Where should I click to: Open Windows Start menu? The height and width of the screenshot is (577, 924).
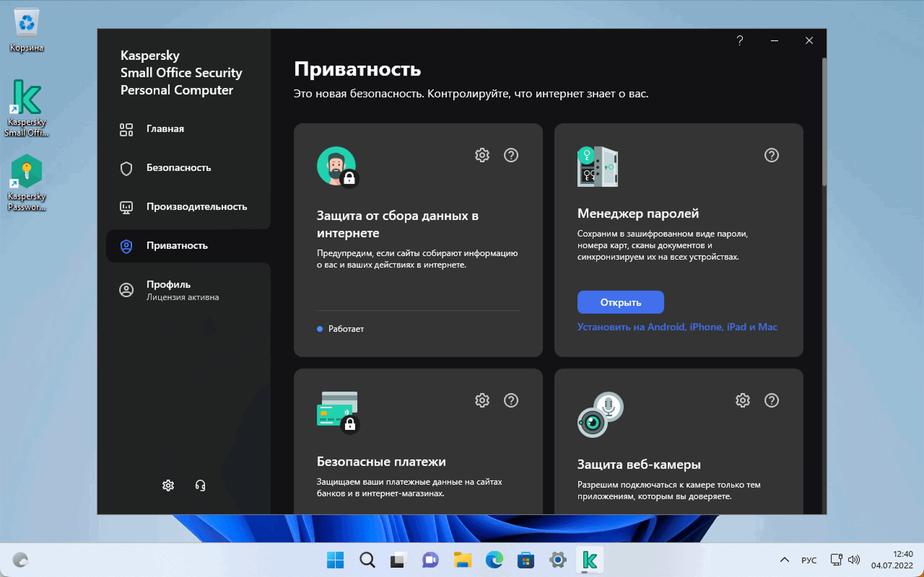pos(336,560)
